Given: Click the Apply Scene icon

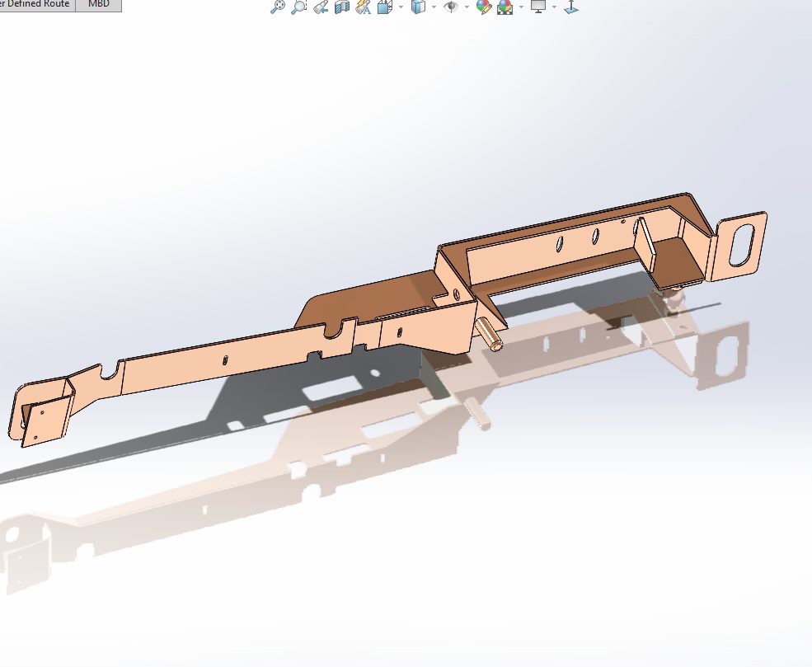Looking at the screenshot, I should [x=505, y=7].
